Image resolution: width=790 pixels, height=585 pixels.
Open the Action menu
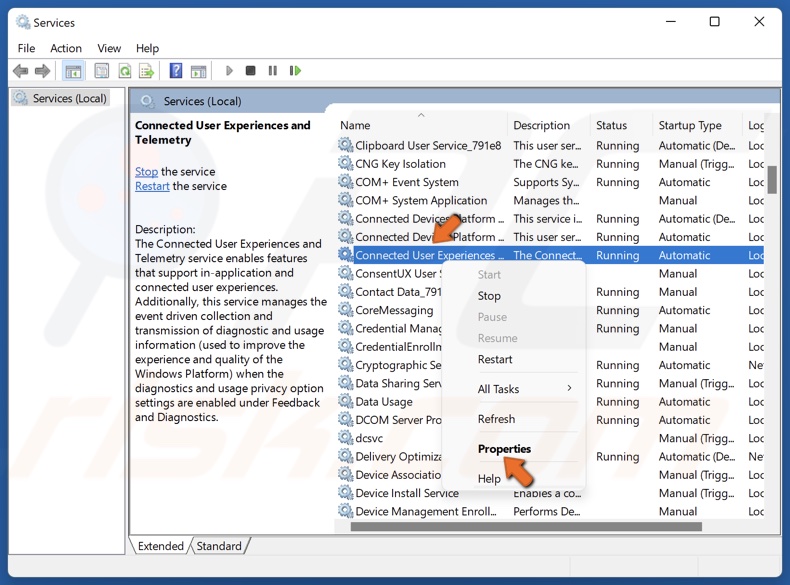66,48
